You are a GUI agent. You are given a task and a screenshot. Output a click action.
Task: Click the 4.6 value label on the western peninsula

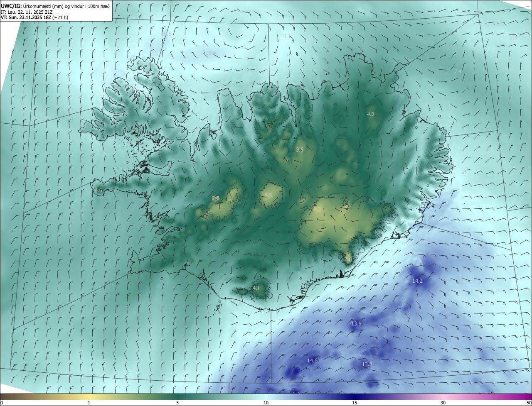pyautogui.click(x=98, y=191)
